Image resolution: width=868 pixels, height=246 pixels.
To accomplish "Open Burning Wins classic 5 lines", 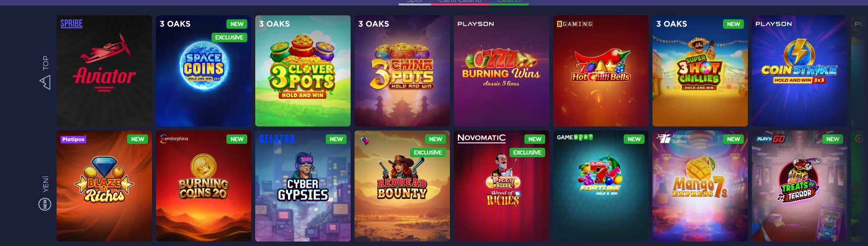I will pyautogui.click(x=502, y=71).
